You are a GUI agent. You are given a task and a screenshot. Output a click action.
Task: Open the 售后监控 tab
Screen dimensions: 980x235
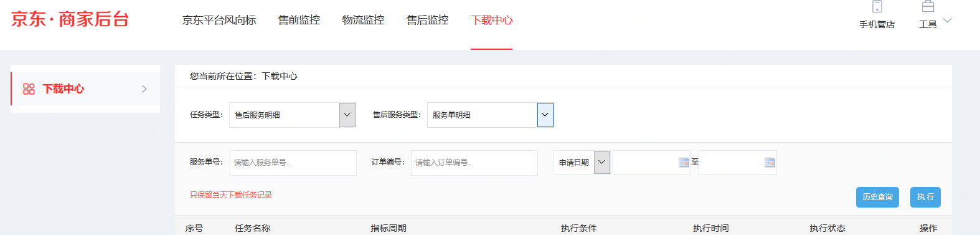click(427, 20)
